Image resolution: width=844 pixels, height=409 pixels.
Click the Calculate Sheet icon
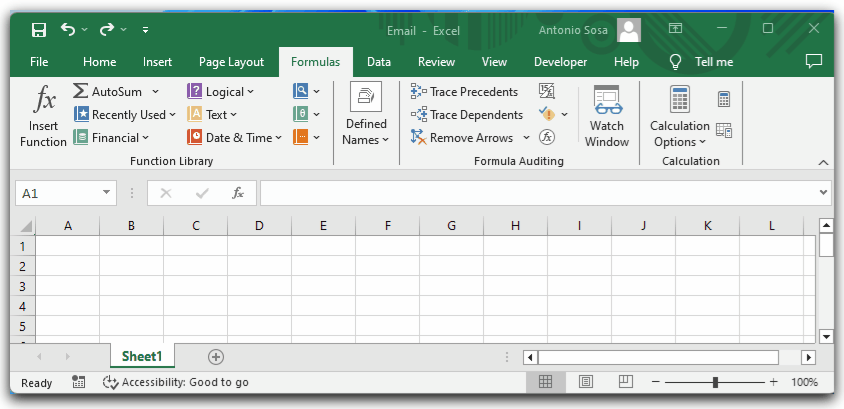point(724,130)
